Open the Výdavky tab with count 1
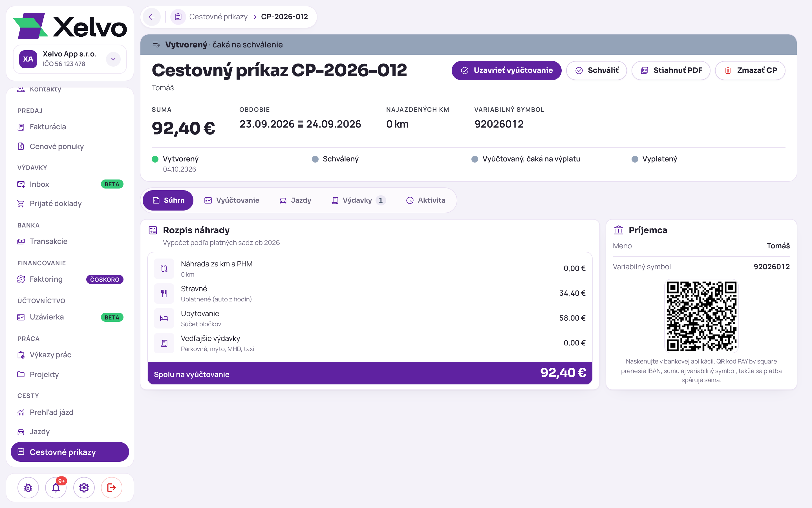Screen dimensions: 812x508 point(358,200)
